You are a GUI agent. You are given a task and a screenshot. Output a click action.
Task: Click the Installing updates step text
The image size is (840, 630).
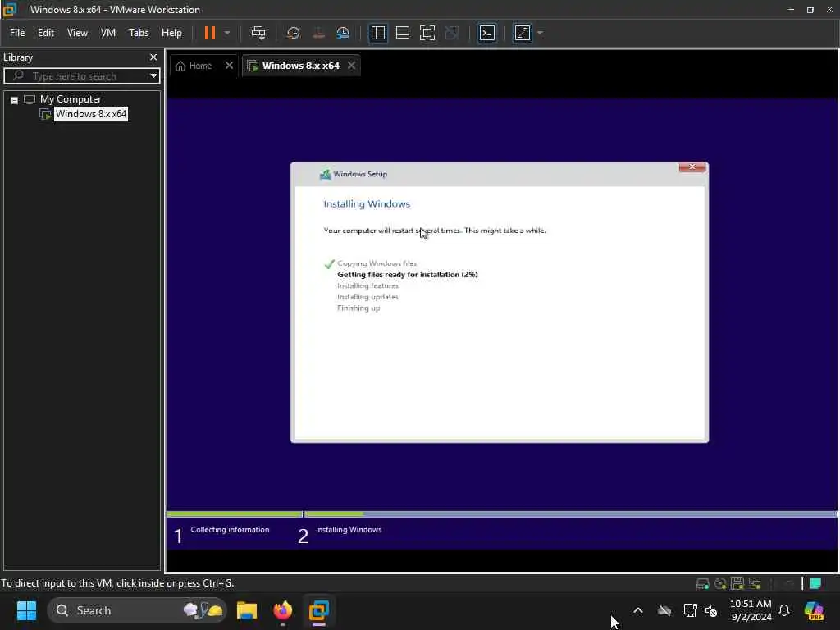(x=367, y=297)
